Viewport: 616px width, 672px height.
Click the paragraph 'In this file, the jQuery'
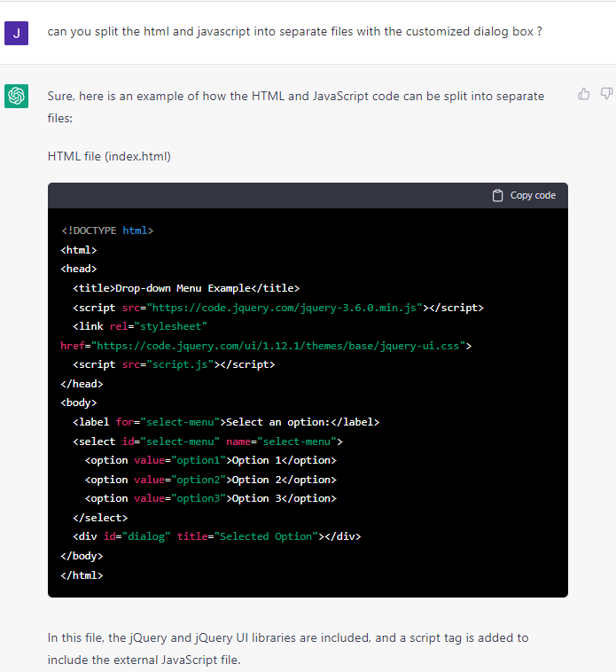pyautogui.click(x=288, y=649)
